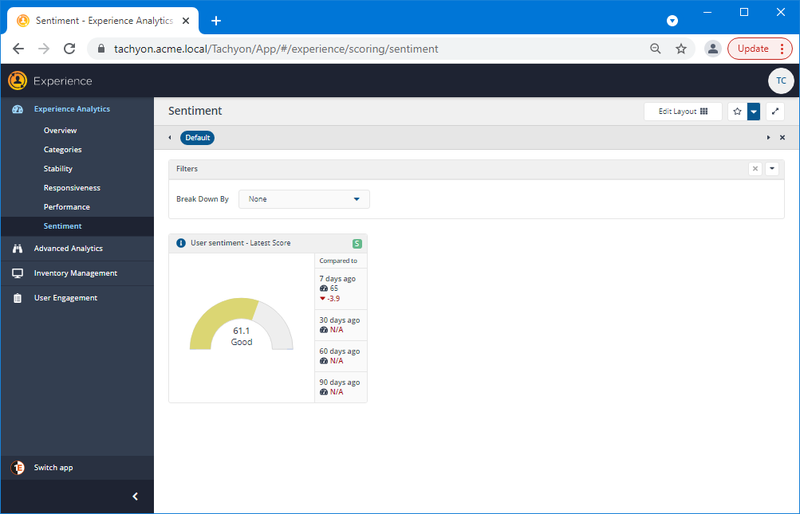Click the gauge icon beside 65

click(x=323, y=288)
